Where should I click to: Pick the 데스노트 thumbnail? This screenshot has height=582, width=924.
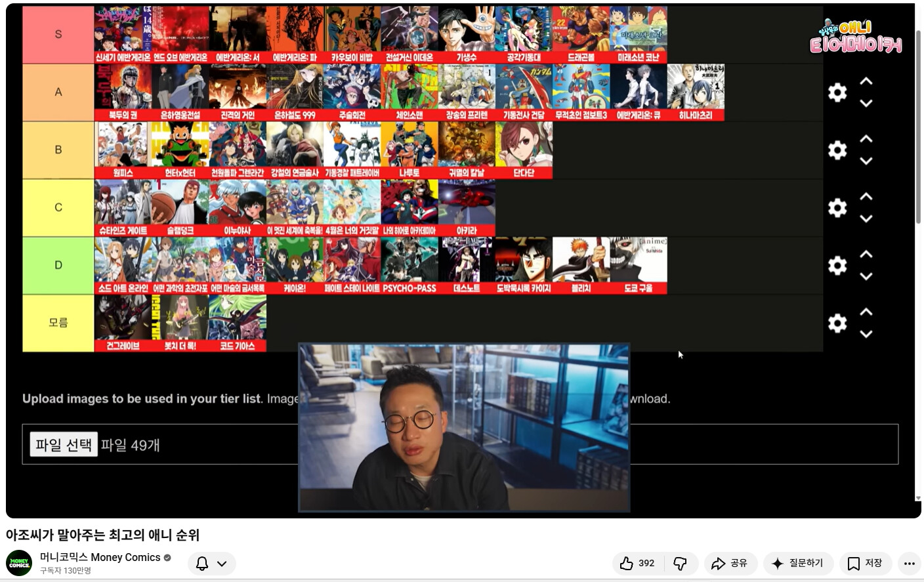[x=467, y=266]
